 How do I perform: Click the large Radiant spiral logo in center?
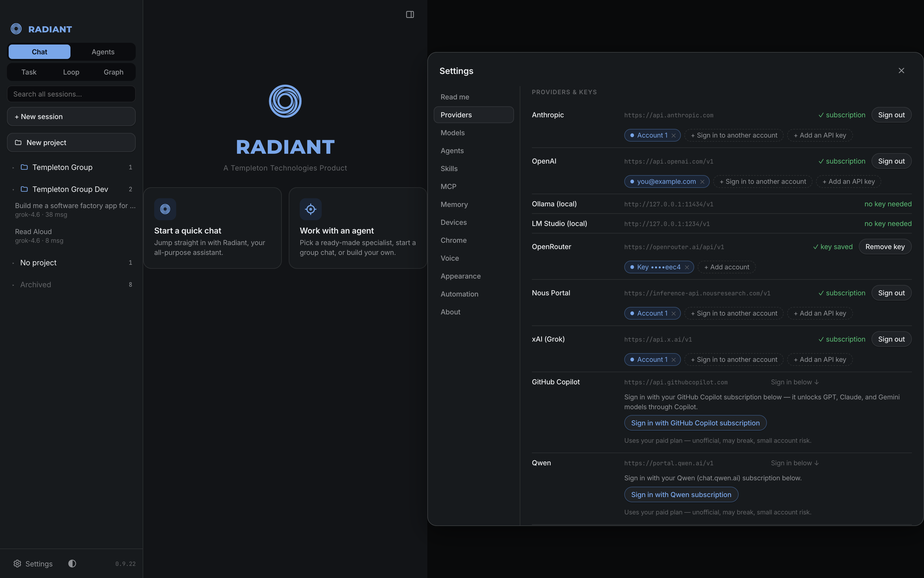(x=285, y=101)
